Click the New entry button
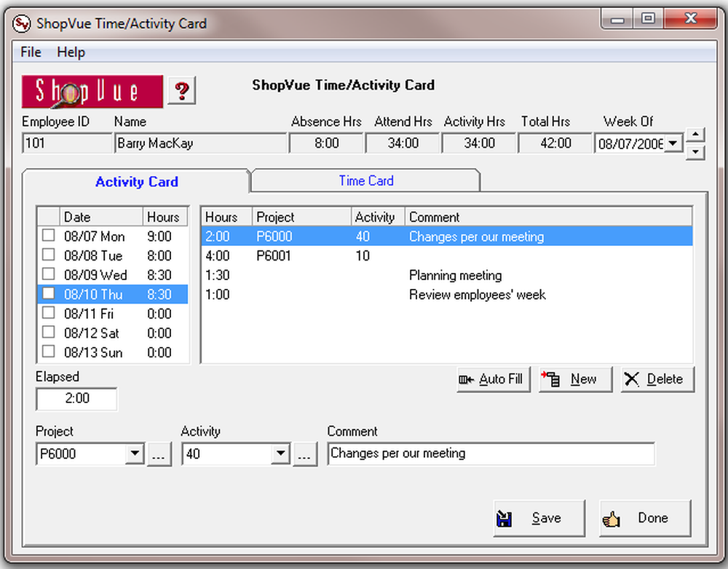 point(576,379)
